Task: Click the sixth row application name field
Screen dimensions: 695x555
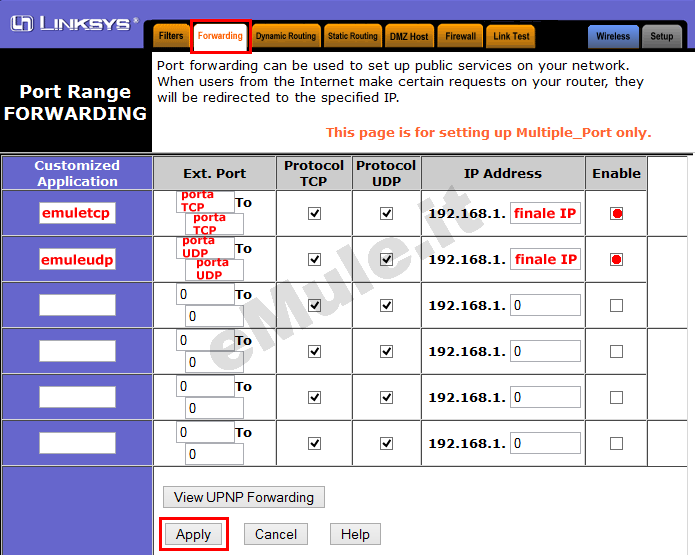Action: [77, 443]
